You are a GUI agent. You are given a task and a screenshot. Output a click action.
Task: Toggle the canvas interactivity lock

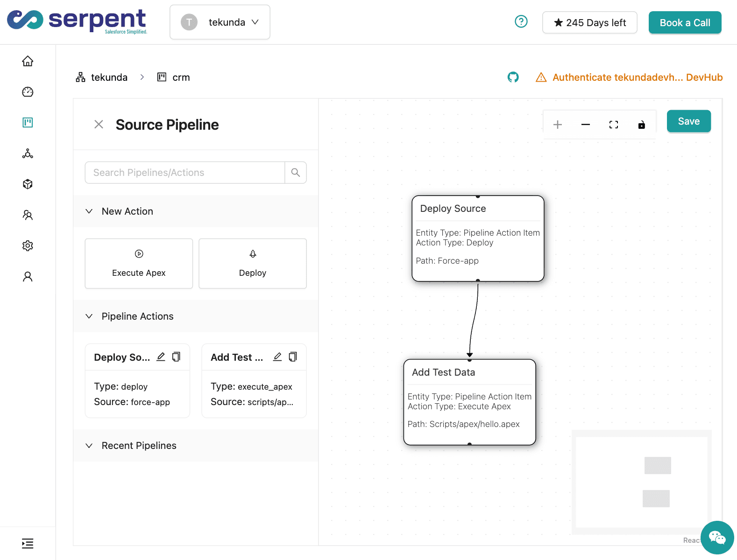(x=641, y=125)
